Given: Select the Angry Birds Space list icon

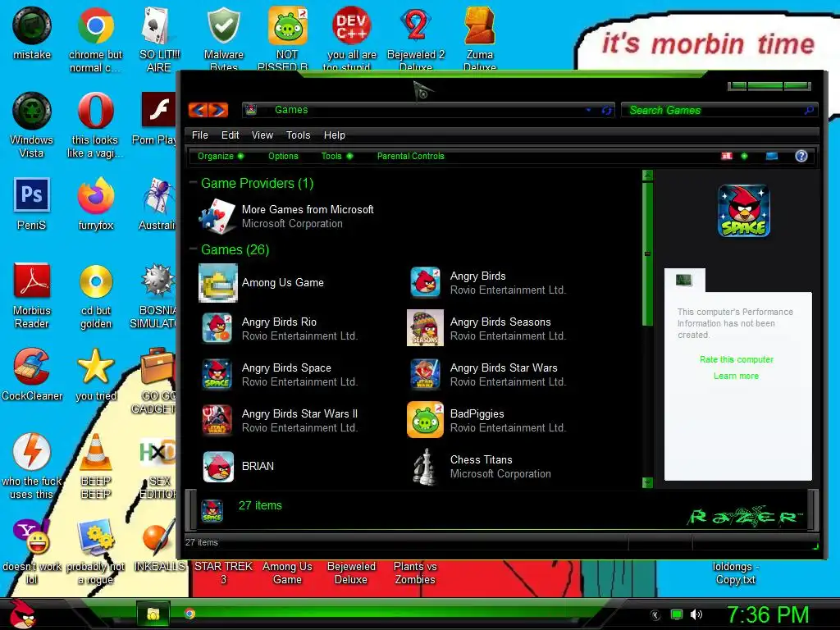Looking at the screenshot, I should [217, 374].
